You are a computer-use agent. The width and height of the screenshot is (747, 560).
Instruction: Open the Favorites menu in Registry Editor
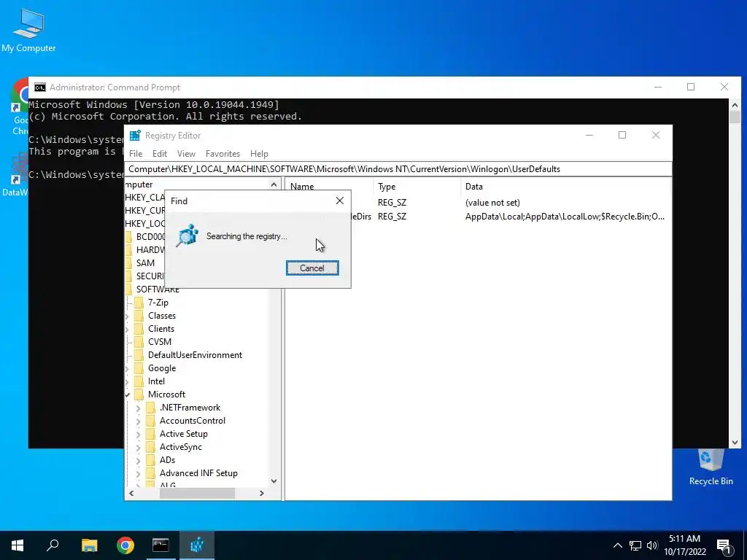tap(222, 154)
